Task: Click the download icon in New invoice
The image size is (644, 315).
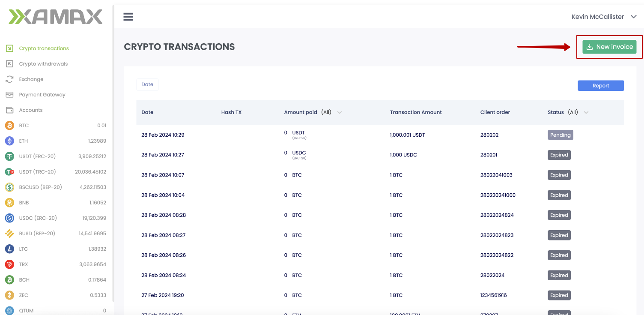Action: tap(590, 47)
